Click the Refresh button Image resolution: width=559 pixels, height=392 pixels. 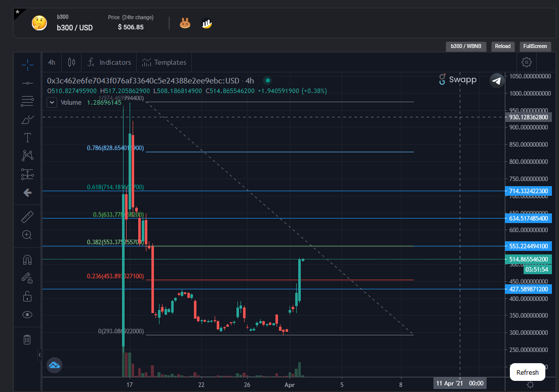coord(528,372)
